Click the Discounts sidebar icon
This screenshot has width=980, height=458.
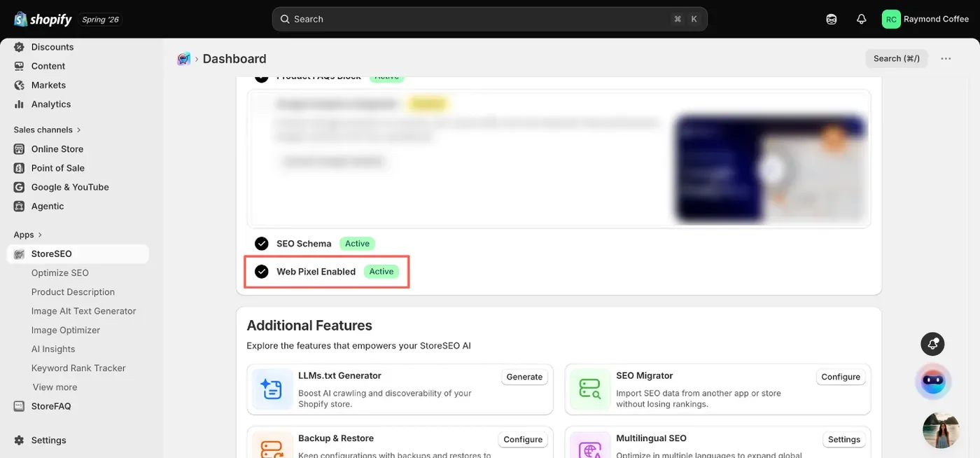[x=19, y=47]
